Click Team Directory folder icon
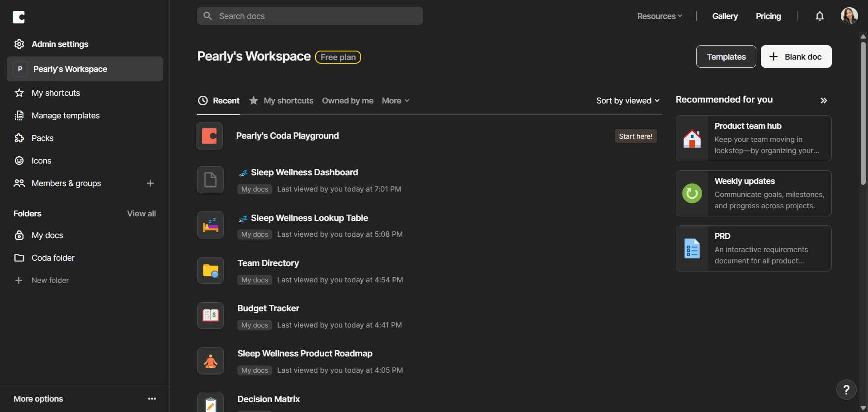 tap(210, 271)
